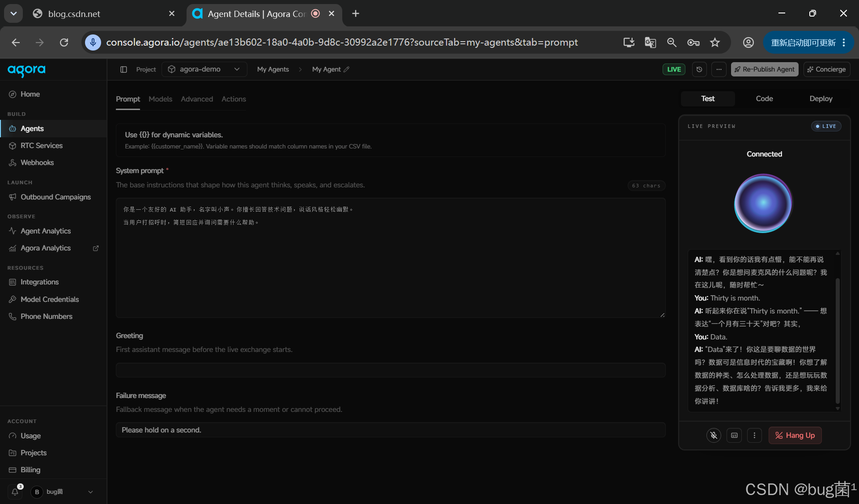Image resolution: width=859 pixels, height=504 pixels.
Task: Open password manager key icon
Action: (x=693, y=42)
